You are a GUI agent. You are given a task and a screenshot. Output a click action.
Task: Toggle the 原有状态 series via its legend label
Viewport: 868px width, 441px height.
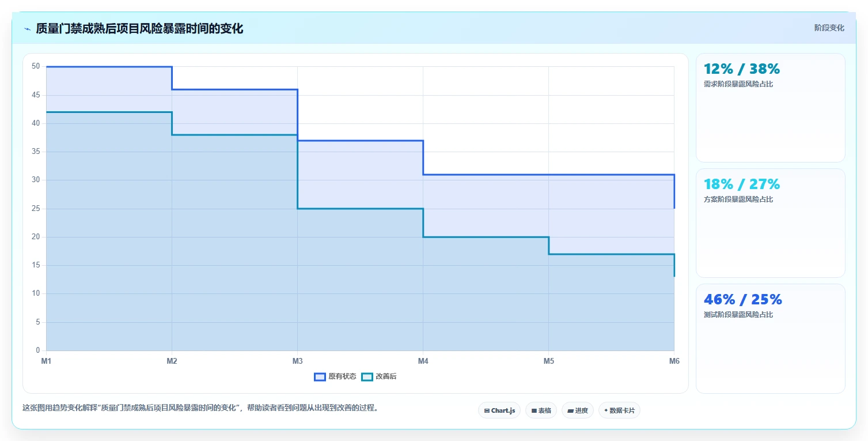pos(342,377)
